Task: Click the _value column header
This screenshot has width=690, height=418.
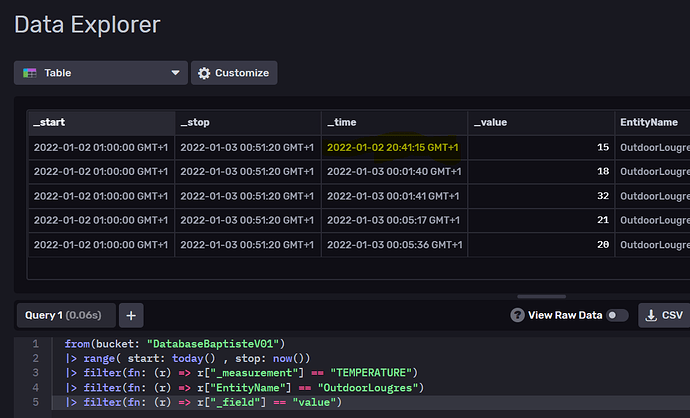Action: point(541,122)
